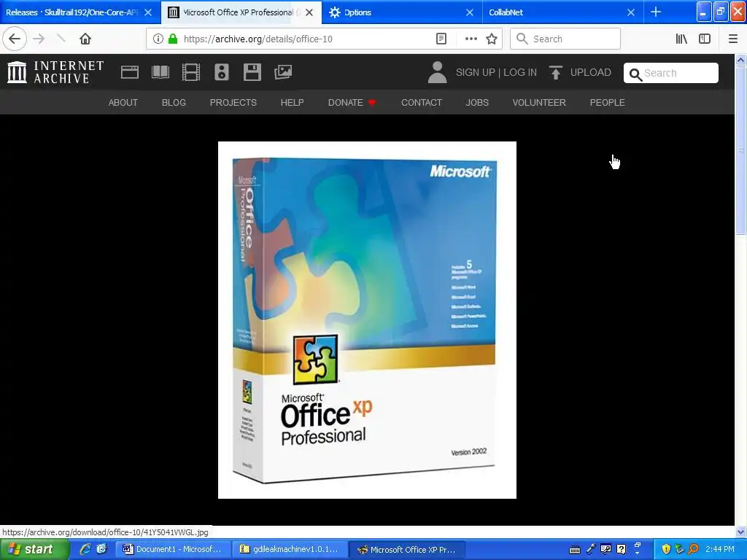Click the UPLOAD button

[x=591, y=72]
